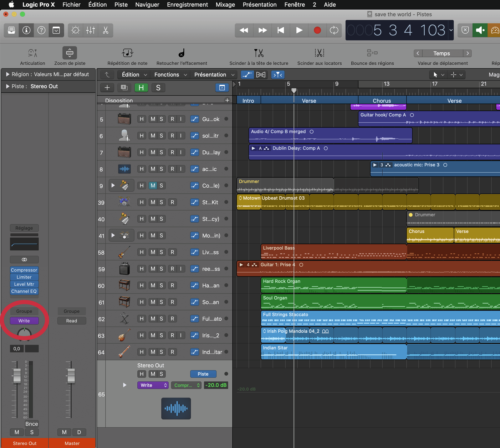This screenshot has height=448, width=500.
Task: Click the Piste button on Stereo Out track
Action: point(203,374)
